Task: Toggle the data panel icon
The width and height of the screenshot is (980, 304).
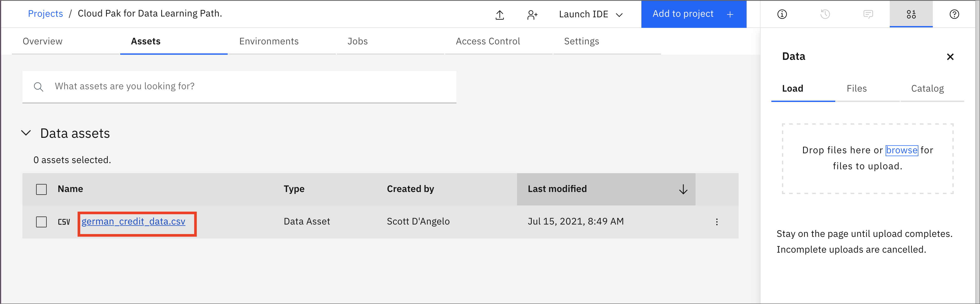Action: (x=911, y=14)
